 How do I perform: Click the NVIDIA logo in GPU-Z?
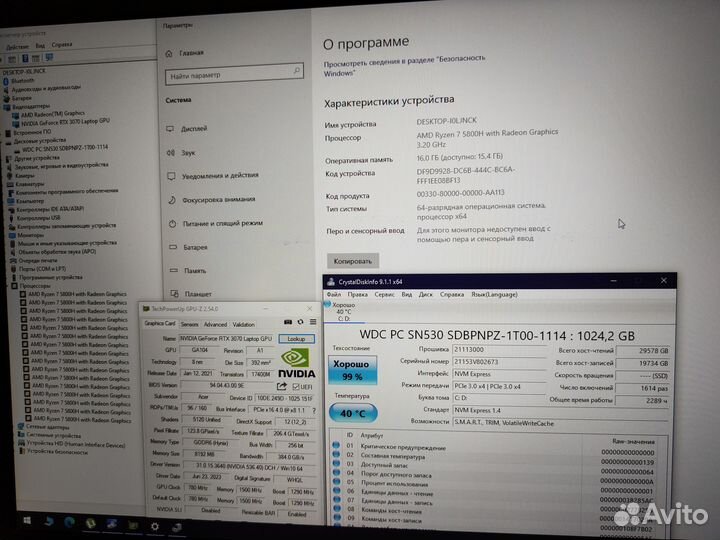click(296, 363)
